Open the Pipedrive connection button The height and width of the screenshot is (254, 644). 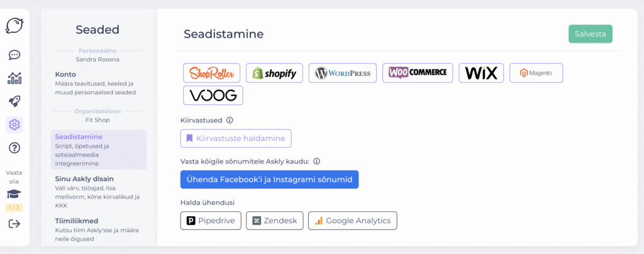(x=211, y=221)
